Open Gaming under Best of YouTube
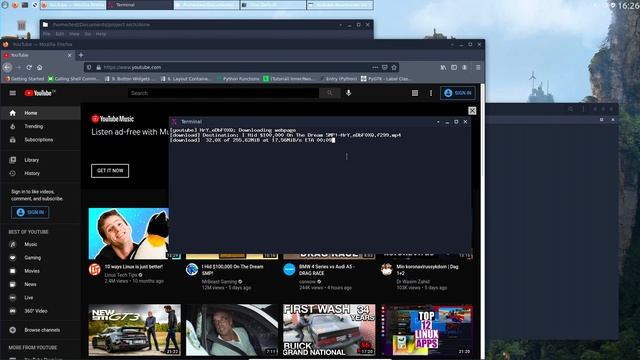Viewport: 640px width, 360px height. (x=40, y=258)
